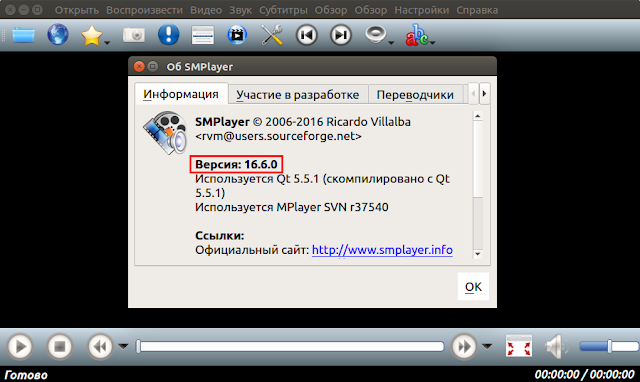Toggle fullscreen with the red arrows icon

518,346
